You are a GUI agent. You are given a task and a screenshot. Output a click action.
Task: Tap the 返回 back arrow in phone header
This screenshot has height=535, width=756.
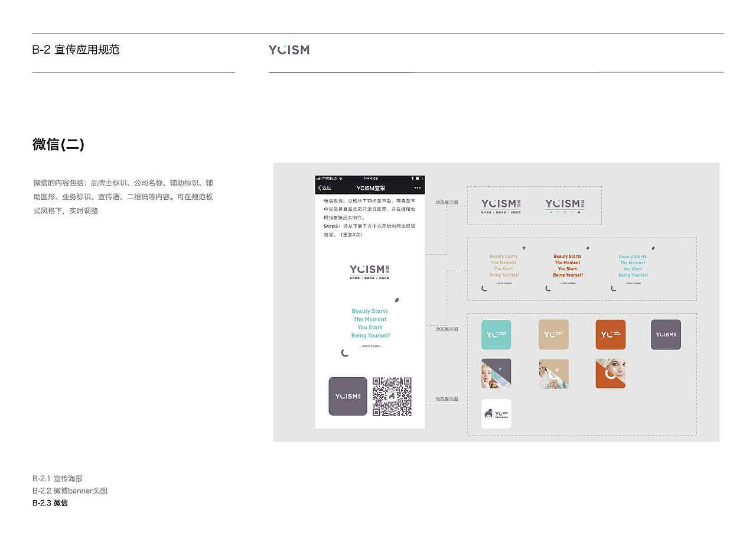click(x=324, y=188)
